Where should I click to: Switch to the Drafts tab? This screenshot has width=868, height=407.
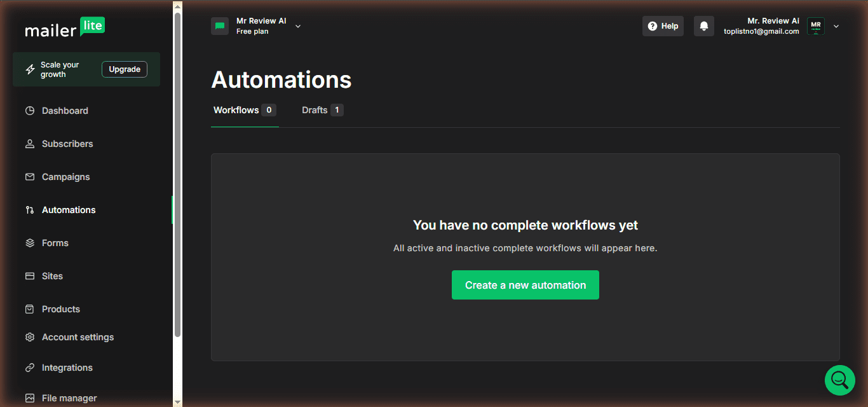coord(322,110)
